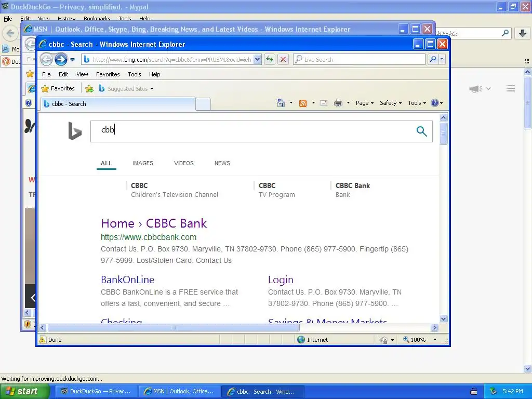Open the Tools menu in the IE menu bar
This screenshot has height=399, width=532.
(135, 74)
